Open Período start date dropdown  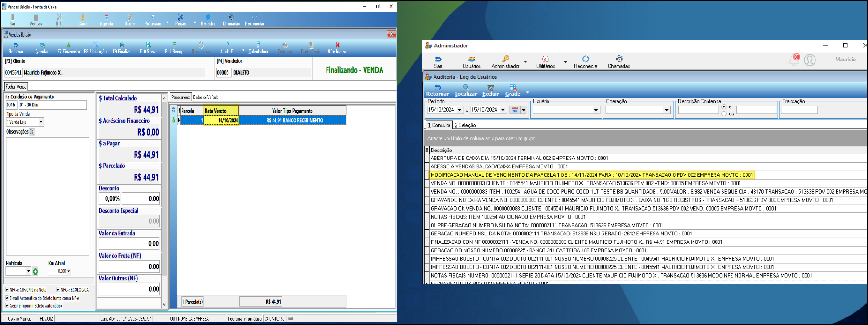[x=460, y=110]
